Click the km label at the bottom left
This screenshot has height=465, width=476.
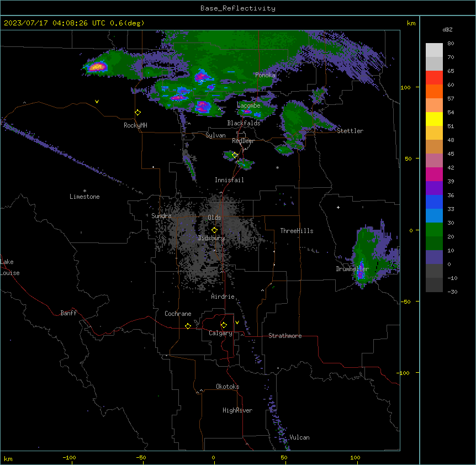click(x=8, y=458)
